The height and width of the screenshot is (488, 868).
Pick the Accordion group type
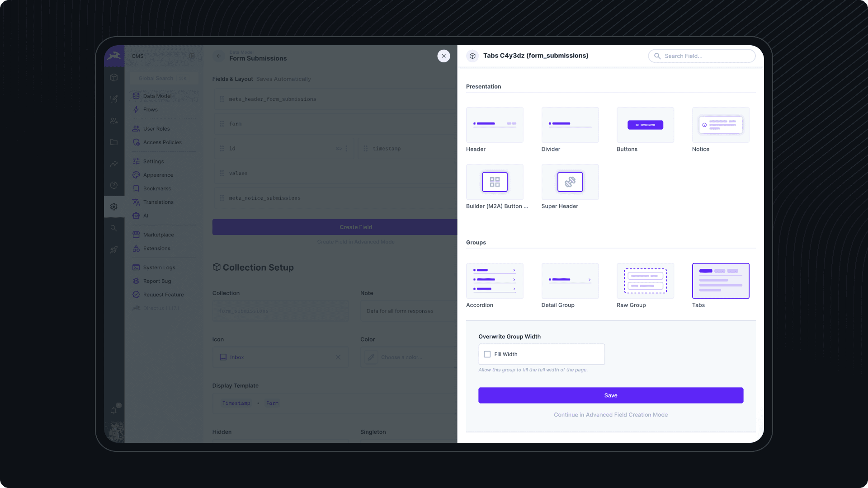(x=495, y=281)
